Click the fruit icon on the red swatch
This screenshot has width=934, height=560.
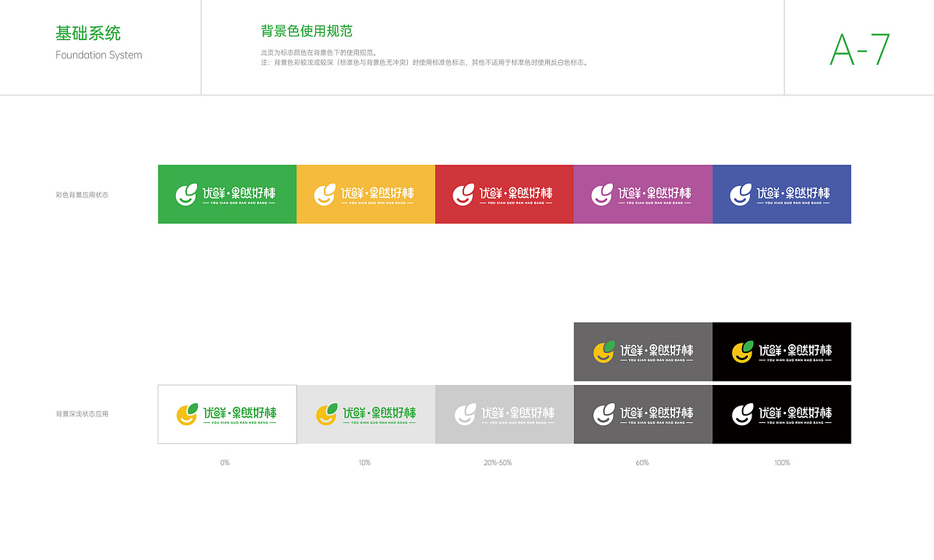pyautogui.click(x=463, y=194)
